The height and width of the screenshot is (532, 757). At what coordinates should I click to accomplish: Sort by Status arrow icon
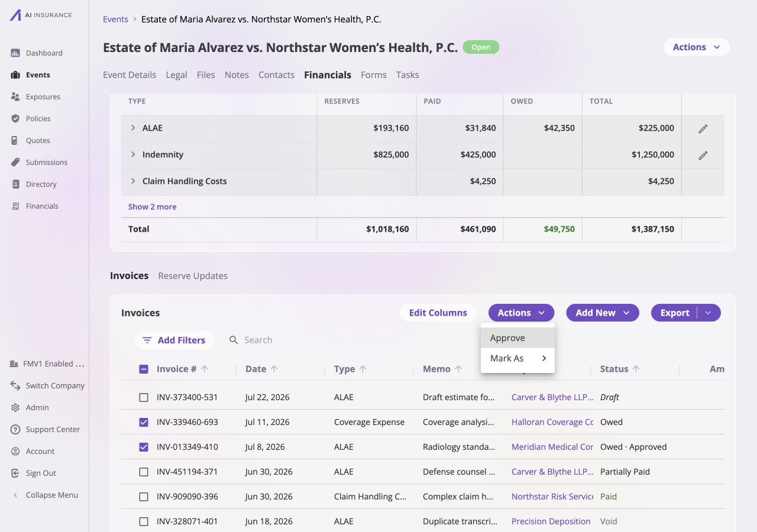point(636,369)
